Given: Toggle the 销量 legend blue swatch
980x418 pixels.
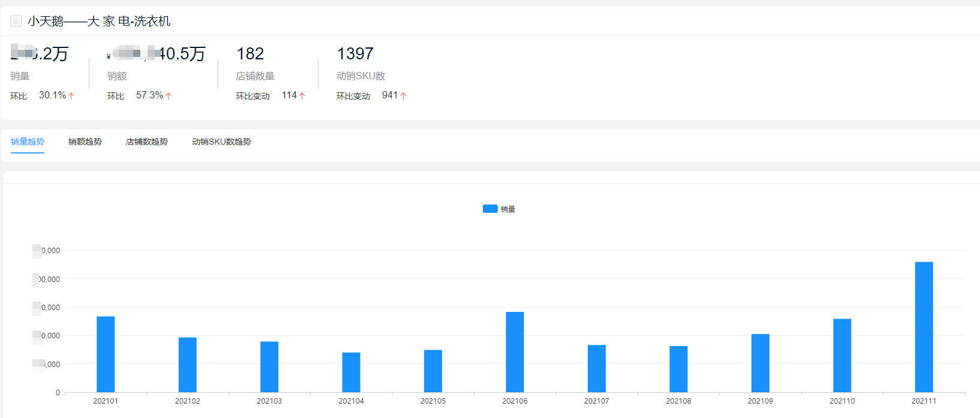Looking at the screenshot, I should 490,209.
